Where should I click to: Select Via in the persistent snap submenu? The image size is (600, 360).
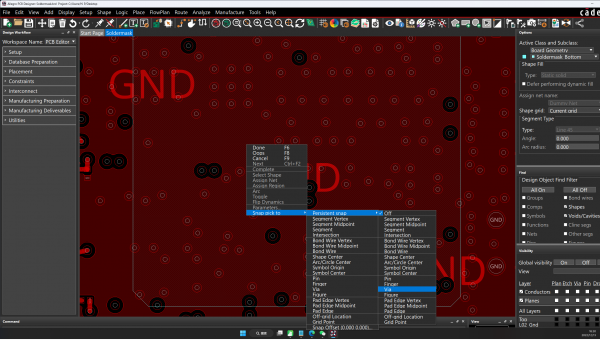[407, 290]
